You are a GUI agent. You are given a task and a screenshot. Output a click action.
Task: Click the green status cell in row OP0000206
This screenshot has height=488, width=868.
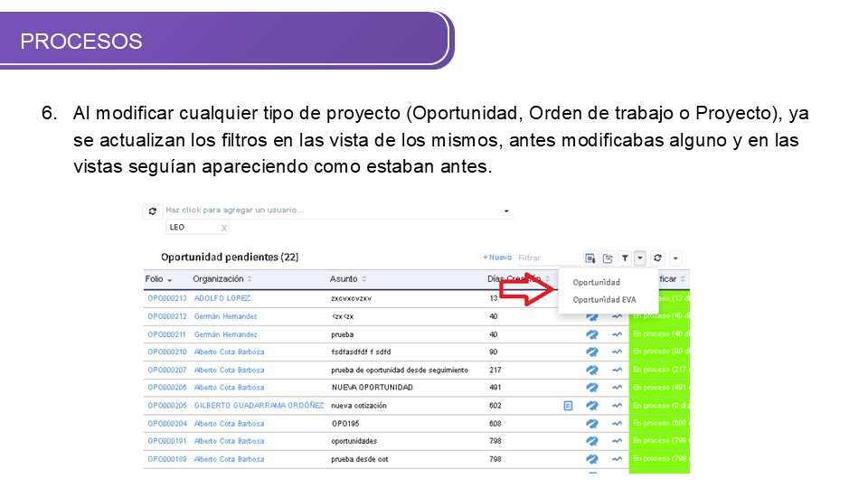(x=659, y=388)
